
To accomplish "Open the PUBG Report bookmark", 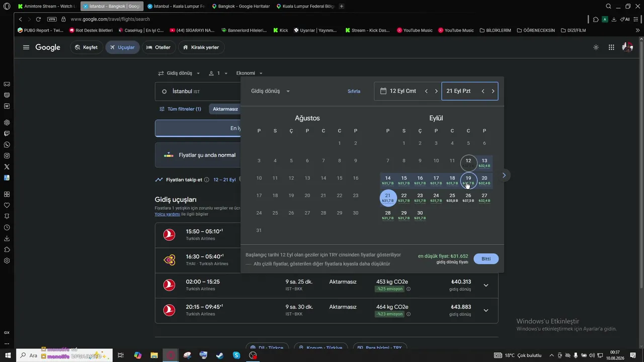I will tap(40, 30).
